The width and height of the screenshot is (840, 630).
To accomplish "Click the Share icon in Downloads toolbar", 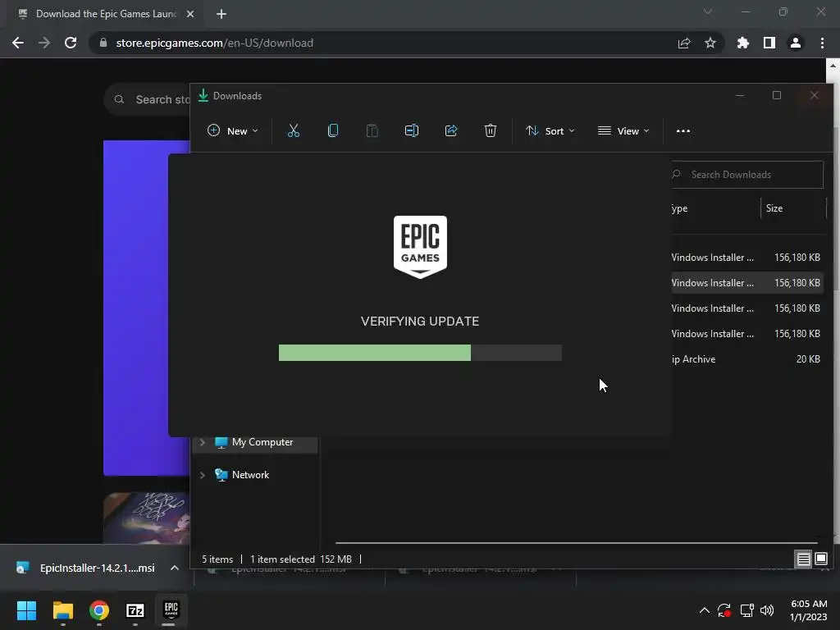I will [451, 130].
